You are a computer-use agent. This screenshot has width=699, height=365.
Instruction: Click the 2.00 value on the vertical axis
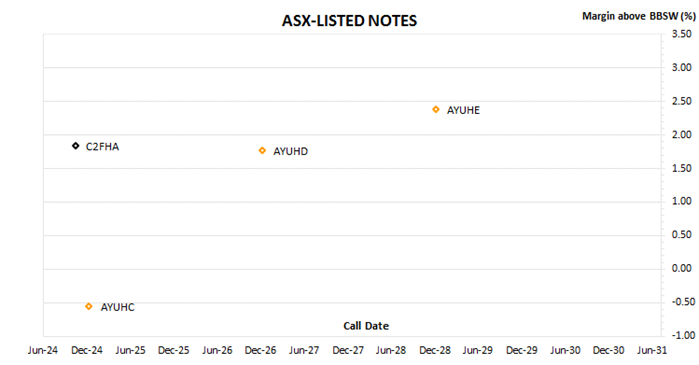coord(682,135)
